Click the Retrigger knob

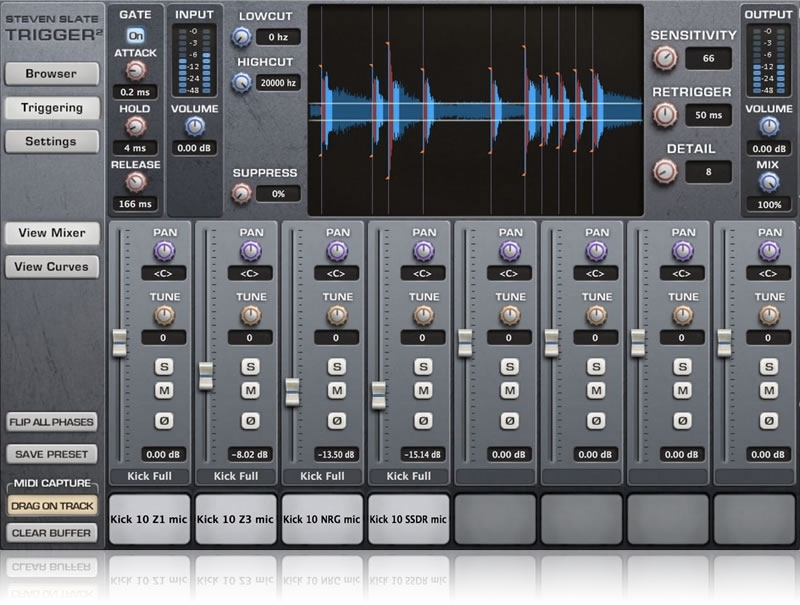(665, 115)
